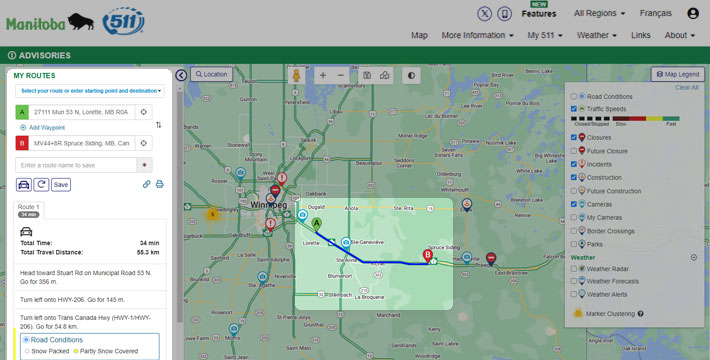Screen dimensions: 710x360
Task: Enable the Road Conditions layer checkbox
Action: [x=574, y=96]
